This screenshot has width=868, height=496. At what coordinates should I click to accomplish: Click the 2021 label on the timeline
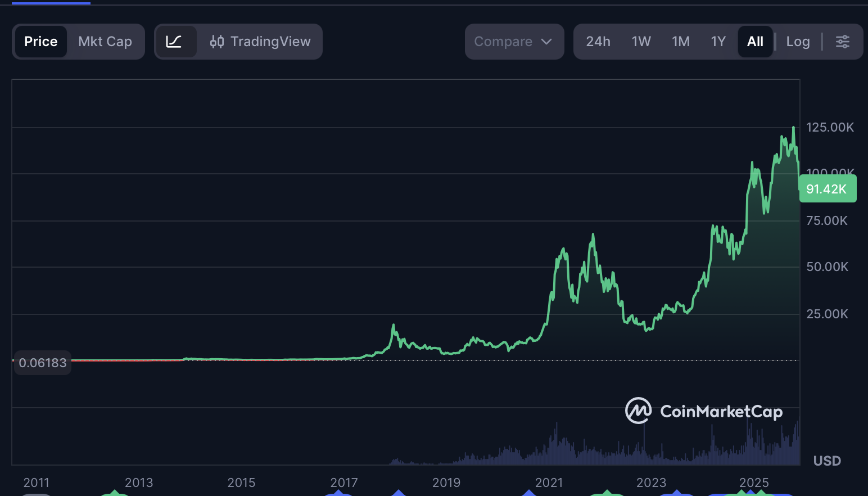point(549,483)
